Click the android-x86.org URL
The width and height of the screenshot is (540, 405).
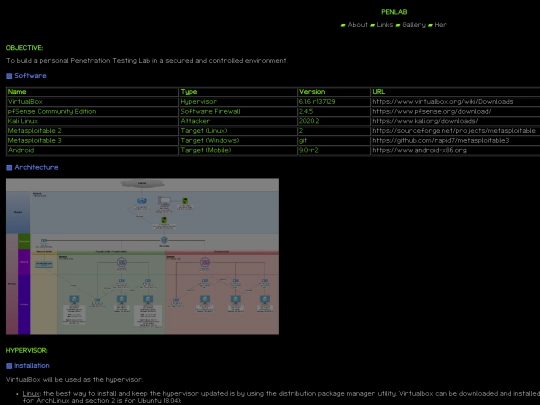pyautogui.click(x=419, y=150)
